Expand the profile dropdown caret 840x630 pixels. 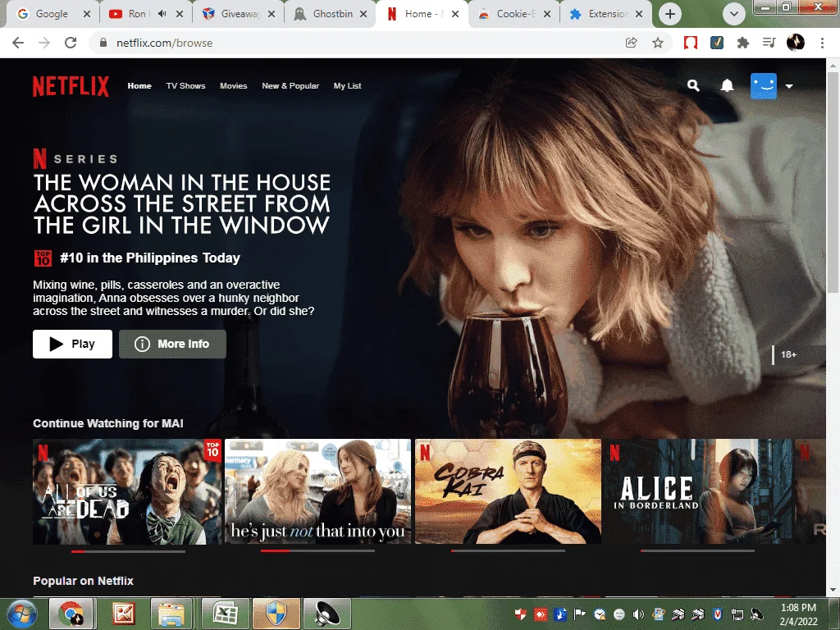pos(789,85)
